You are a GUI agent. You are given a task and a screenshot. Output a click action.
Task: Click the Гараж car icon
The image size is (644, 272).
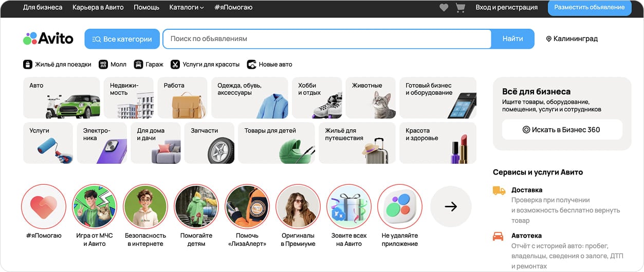pyautogui.click(x=138, y=65)
